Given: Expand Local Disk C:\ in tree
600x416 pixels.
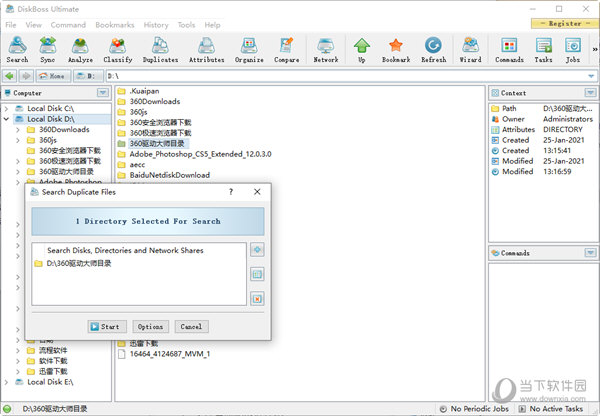Looking at the screenshot, I should click(x=6, y=109).
